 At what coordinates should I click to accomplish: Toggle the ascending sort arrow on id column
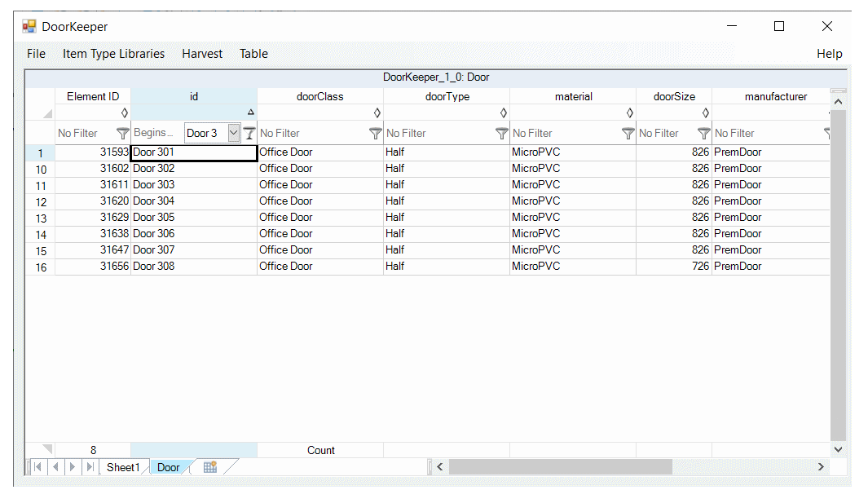250,113
